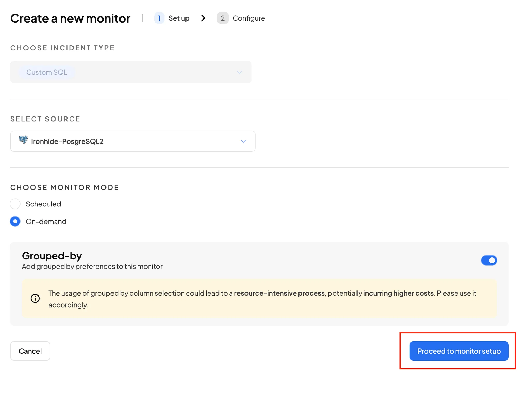Click the arrow between setup steps
Viewport: 532px width, 396px height.
coord(203,18)
